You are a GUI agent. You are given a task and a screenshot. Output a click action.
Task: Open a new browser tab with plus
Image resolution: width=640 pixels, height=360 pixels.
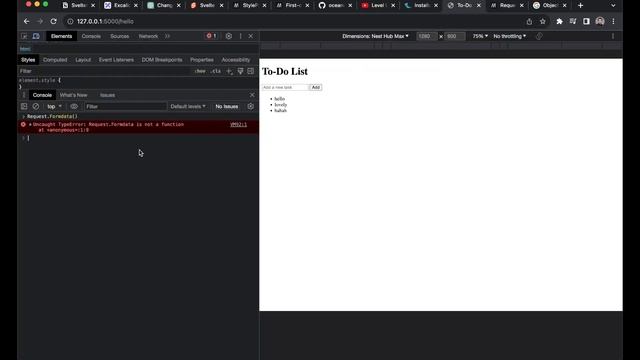[x=580, y=5]
